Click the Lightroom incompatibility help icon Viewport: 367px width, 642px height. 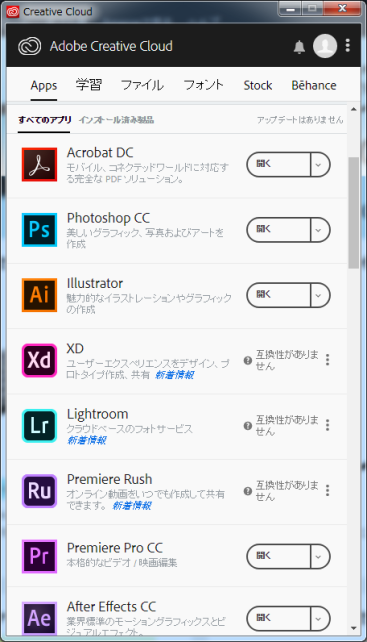[247, 426]
